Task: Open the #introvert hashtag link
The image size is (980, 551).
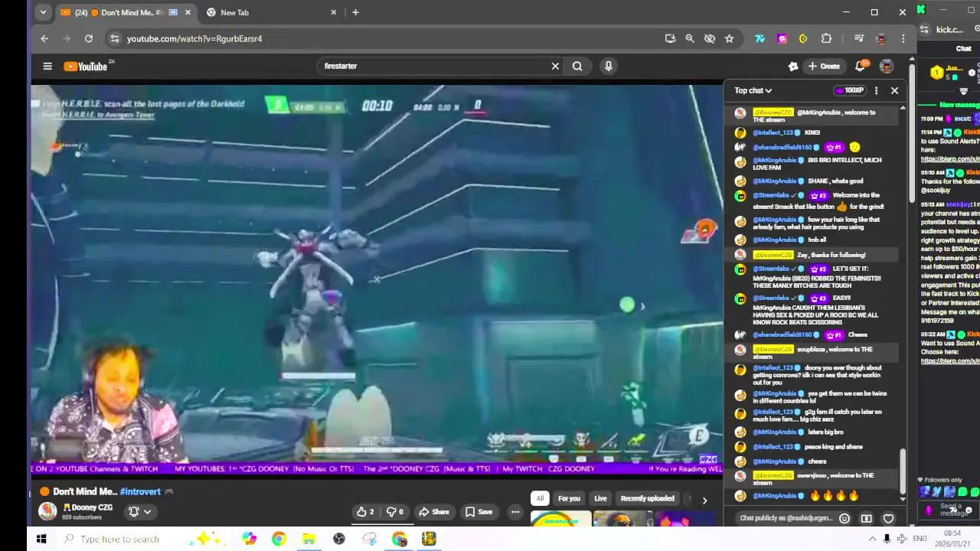Action: point(140,491)
